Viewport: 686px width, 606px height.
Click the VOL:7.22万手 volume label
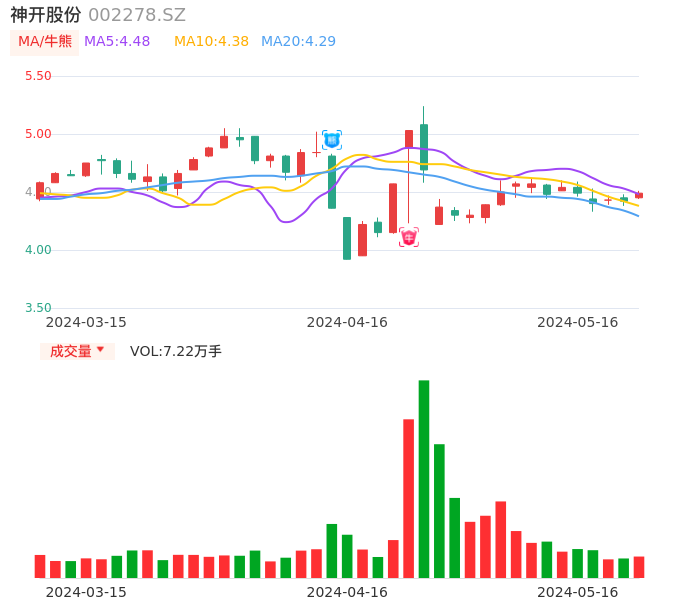point(176,351)
